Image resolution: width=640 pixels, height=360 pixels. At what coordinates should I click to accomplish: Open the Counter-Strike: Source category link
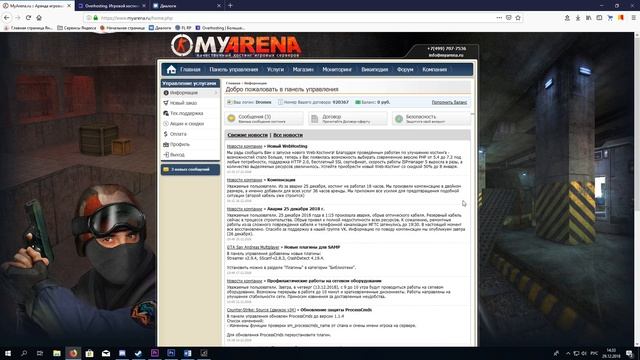[x=261, y=310]
